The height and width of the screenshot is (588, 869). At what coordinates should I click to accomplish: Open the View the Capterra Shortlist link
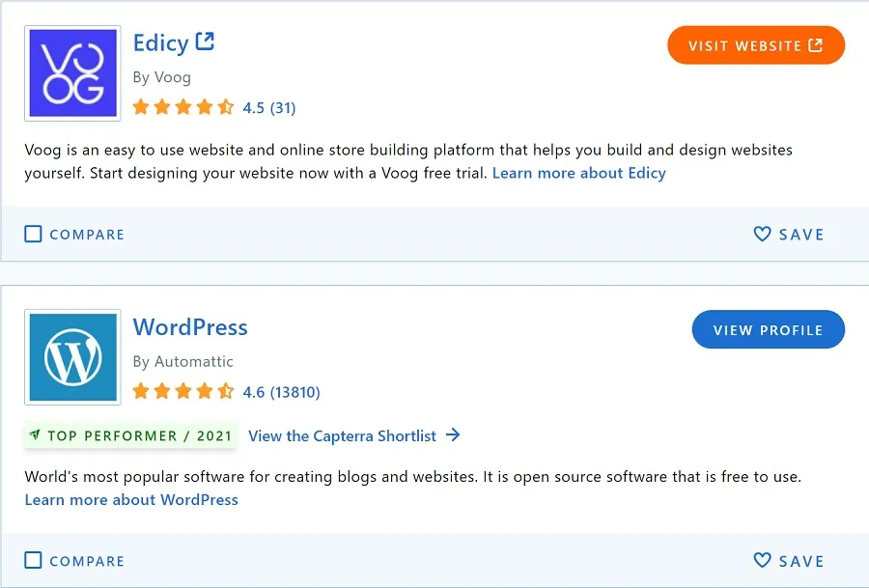tap(354, 436)
